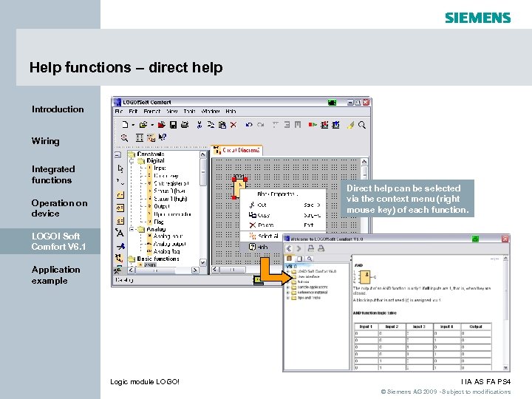Viewport: 532px width, 399px height.
Task: Click the Cut scissors toolbar icon
Action: click(x=199, y=125)
